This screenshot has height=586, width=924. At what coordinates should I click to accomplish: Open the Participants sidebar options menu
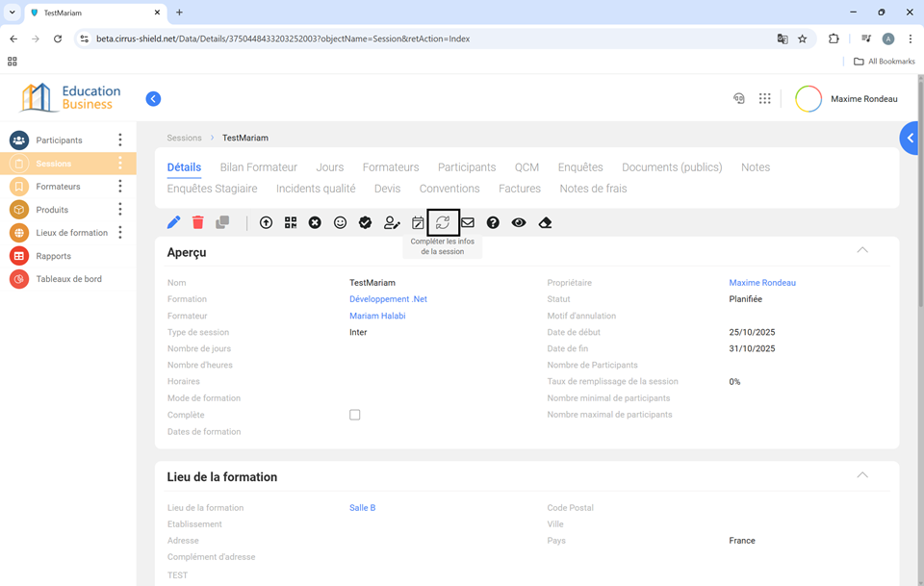(x=120, y=140)
